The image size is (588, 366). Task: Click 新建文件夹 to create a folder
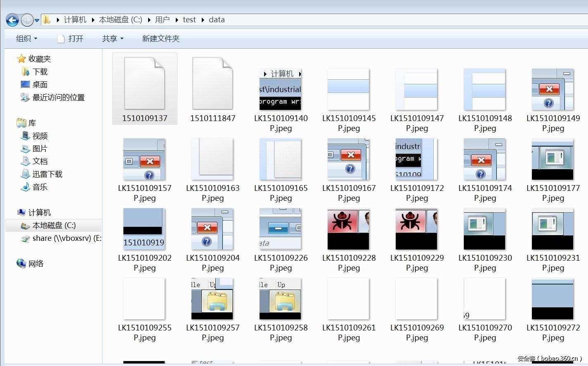(x=161, y=38)
